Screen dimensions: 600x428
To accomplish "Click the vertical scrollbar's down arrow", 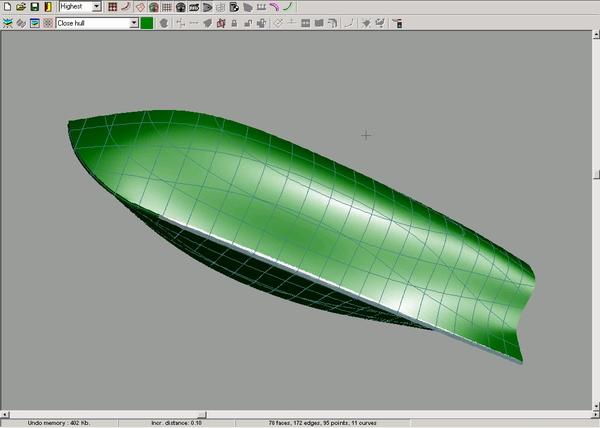I will pos(596,406).
